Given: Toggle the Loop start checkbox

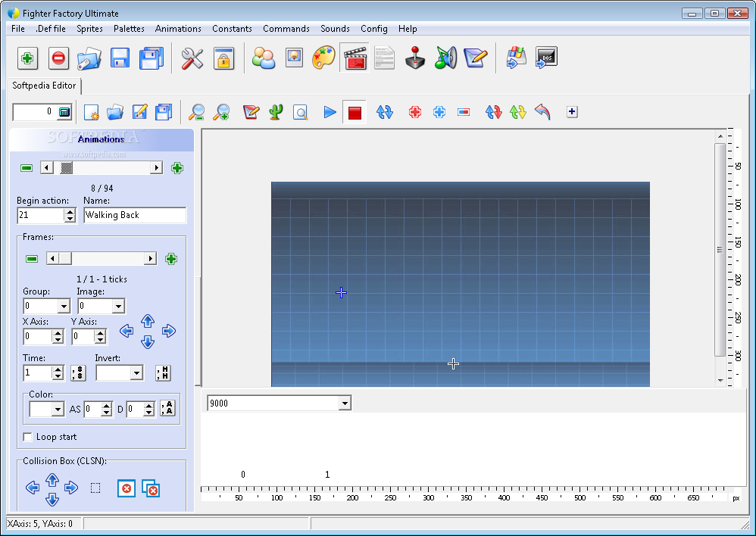Looking at the screenshot, I should (28, 437).
